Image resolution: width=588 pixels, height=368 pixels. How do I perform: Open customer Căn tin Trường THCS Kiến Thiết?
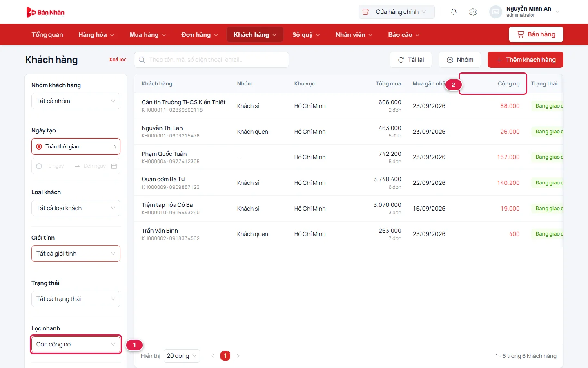183,102
